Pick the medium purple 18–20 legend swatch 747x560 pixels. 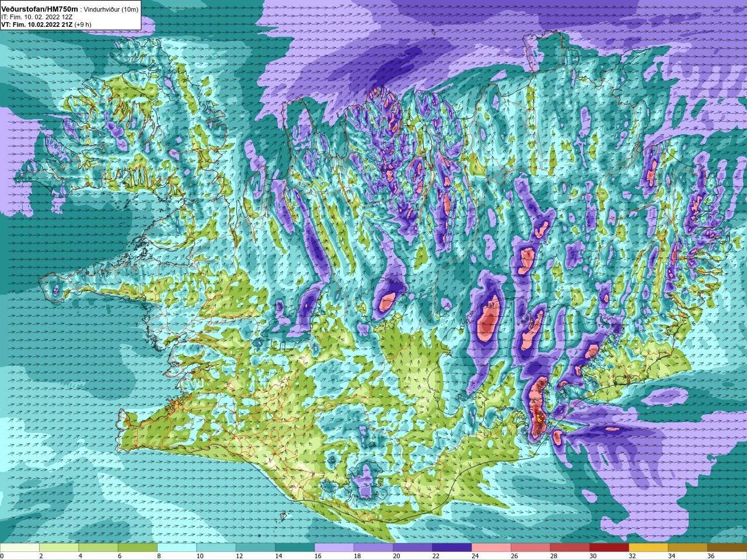point(373,548)
